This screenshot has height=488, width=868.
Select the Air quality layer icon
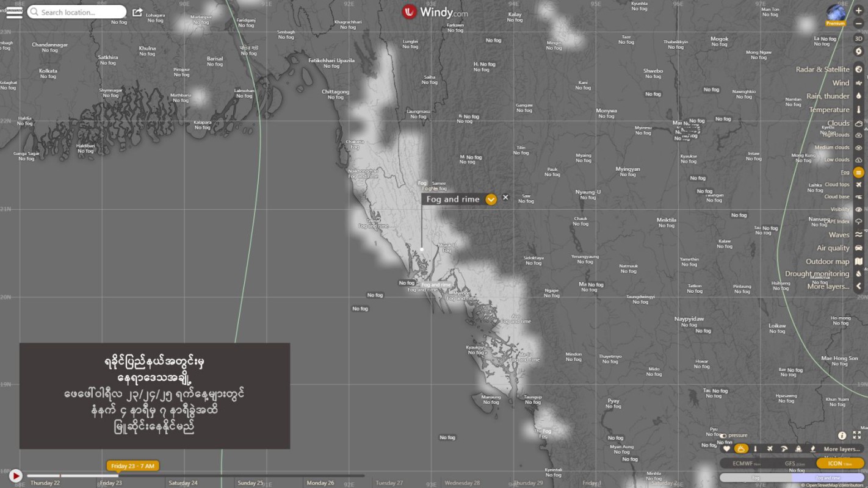tap(859, 248)
